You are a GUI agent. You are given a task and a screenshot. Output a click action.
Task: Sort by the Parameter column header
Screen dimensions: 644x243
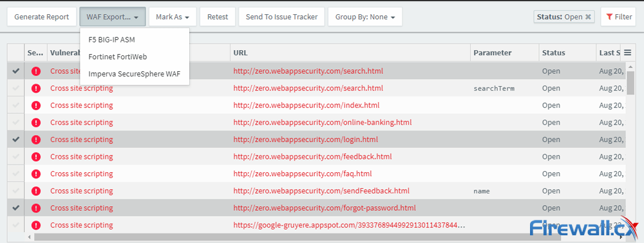click(x=493, y=53)
